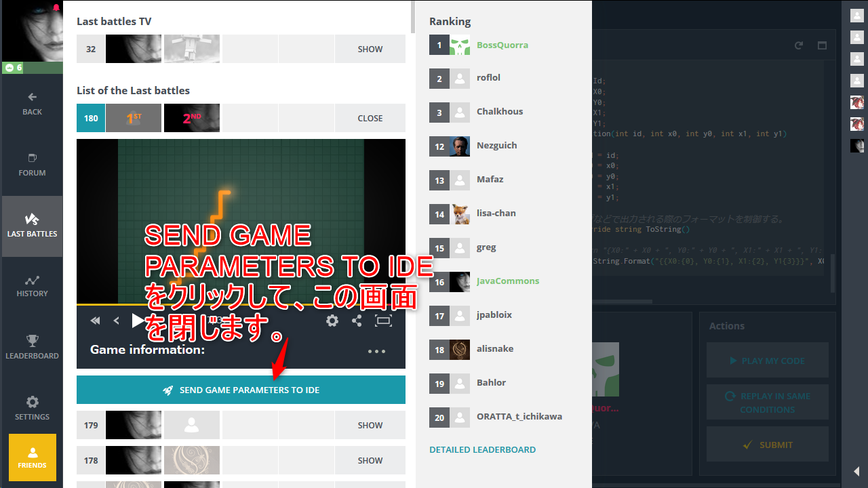
Task: Close the expanded battle 180
Action: (x=370, y=118)
